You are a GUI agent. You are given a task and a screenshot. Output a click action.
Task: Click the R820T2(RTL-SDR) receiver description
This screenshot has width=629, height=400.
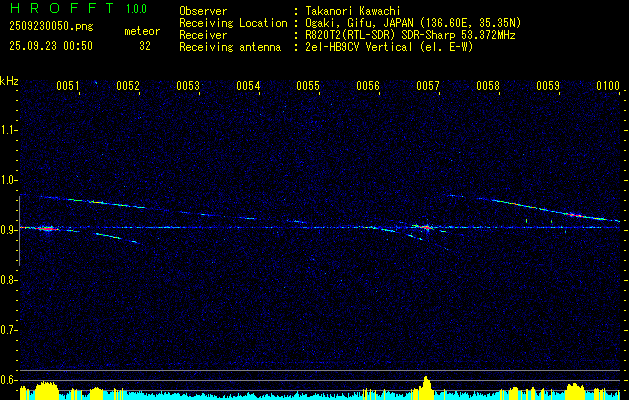(x=410, y=35)
